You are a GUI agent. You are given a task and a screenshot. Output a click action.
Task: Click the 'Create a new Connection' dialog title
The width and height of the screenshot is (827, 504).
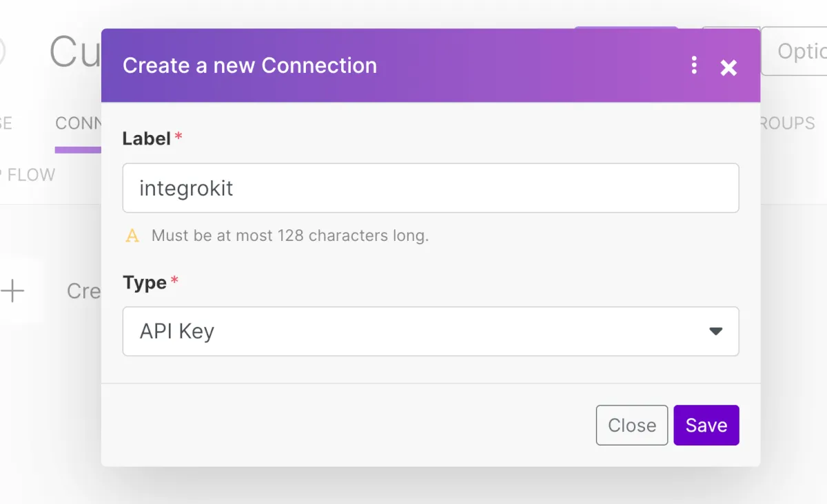pos(249,65)
